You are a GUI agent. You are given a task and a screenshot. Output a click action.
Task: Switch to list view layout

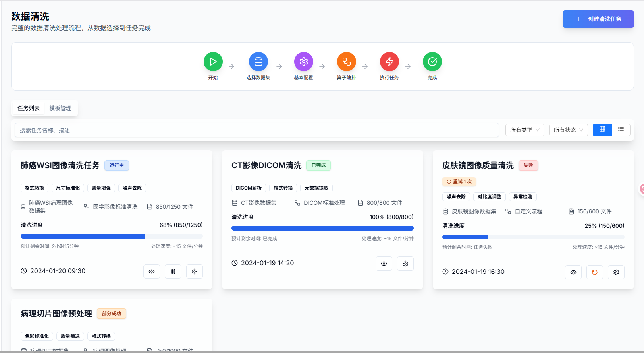[x=621, y=130]
